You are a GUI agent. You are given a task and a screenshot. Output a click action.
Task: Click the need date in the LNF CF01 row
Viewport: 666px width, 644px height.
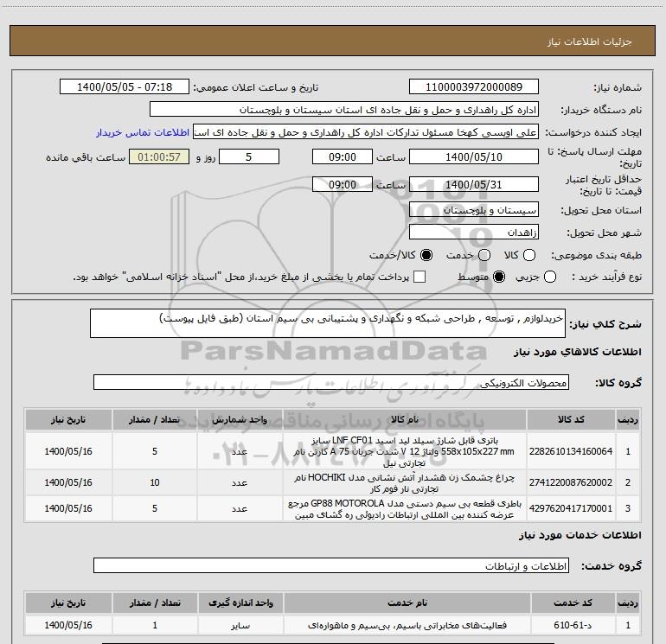[68, 451]
